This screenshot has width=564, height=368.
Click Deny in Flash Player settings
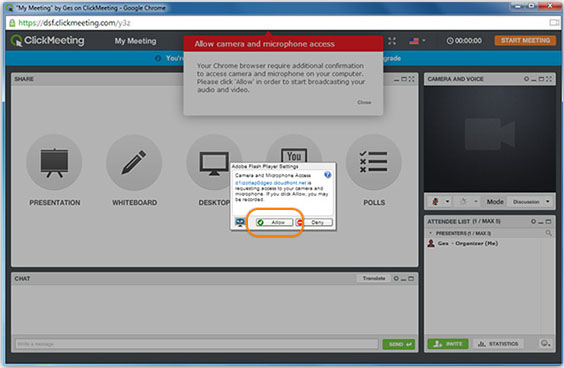click(x=314, y=222)
